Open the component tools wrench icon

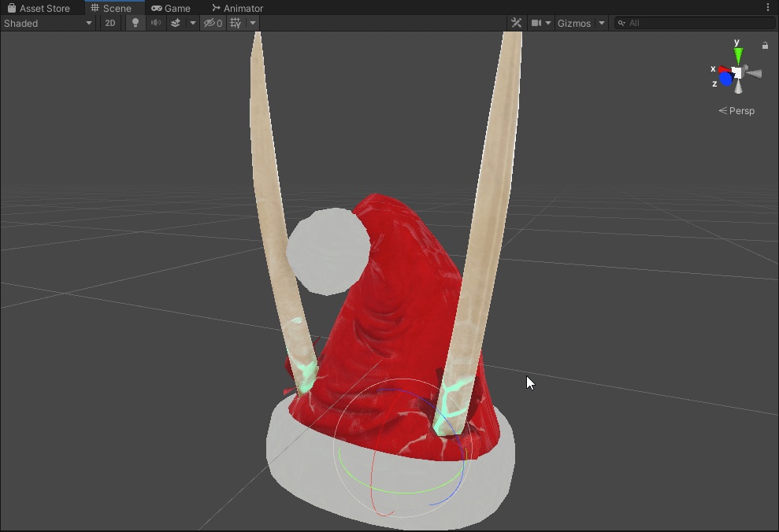click(516, 23)
